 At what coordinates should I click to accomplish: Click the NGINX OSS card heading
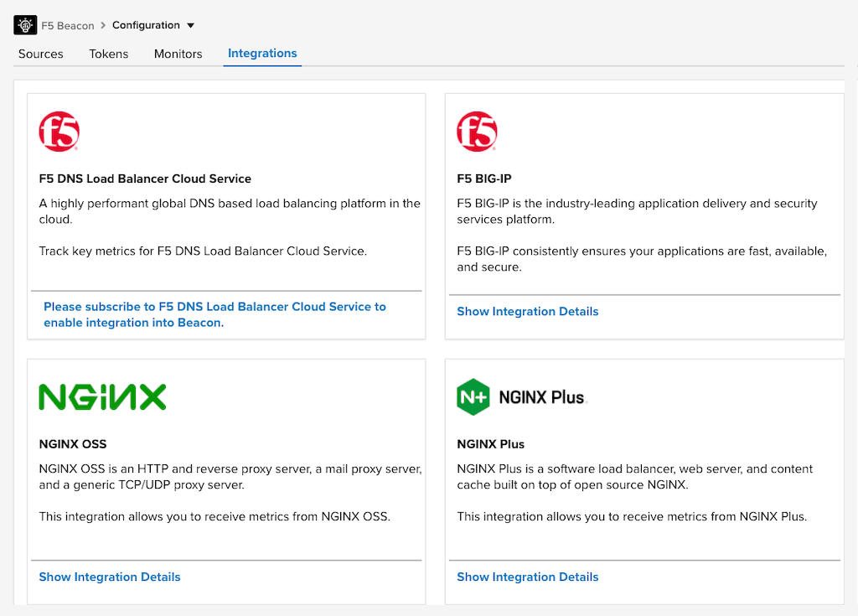click(x=73, y=444)
